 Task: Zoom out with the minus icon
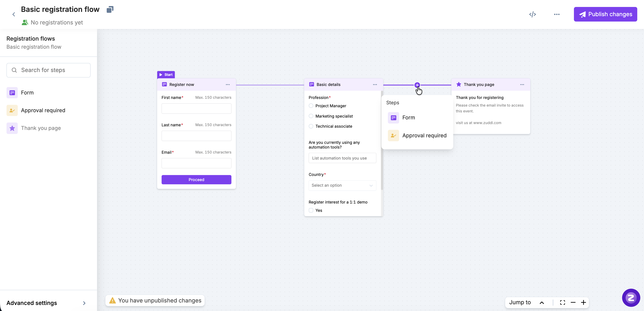click(x=573, y=302)
